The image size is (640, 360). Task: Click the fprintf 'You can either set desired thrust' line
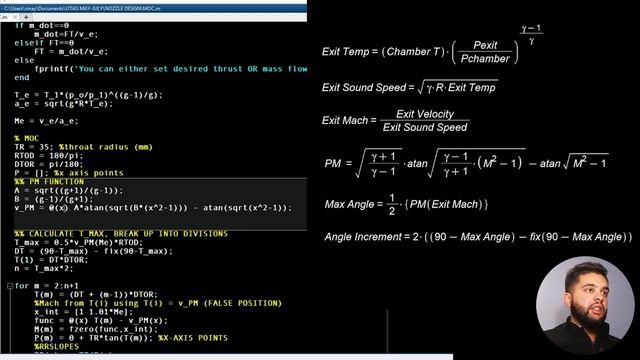click(171, 69)
